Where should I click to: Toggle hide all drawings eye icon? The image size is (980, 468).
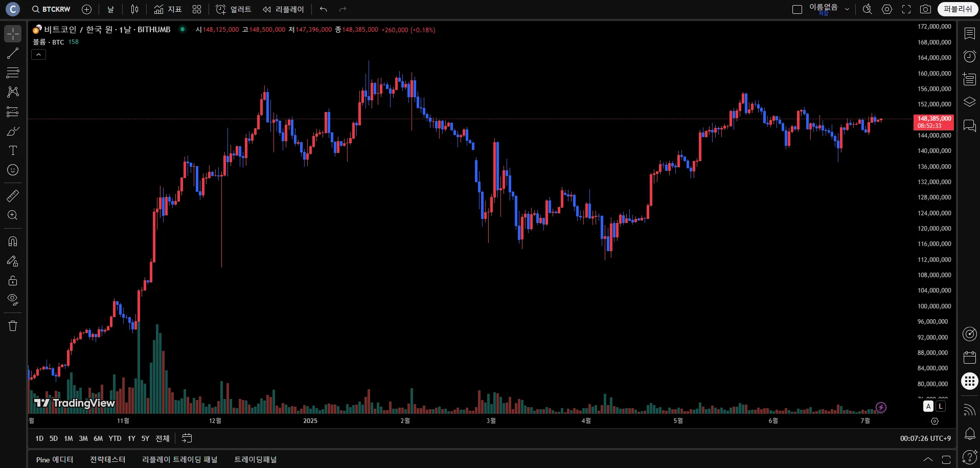tap(13, 299)
